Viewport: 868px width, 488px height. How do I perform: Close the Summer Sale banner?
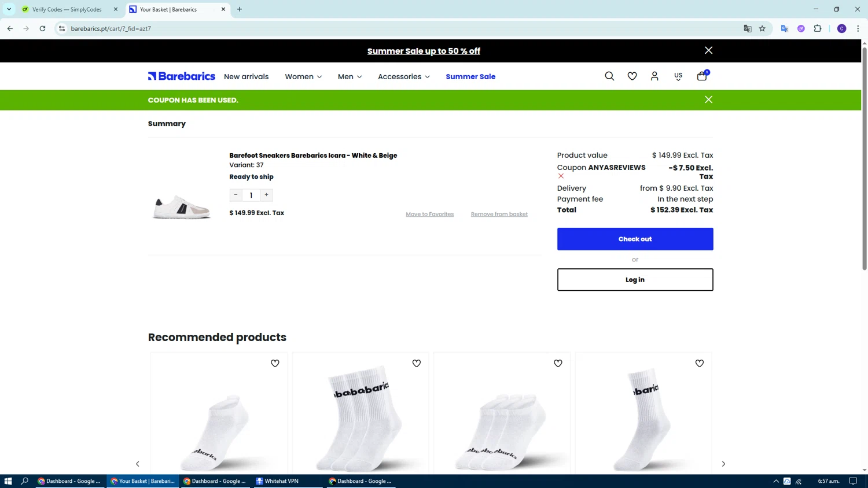click(x=708, y=50)
